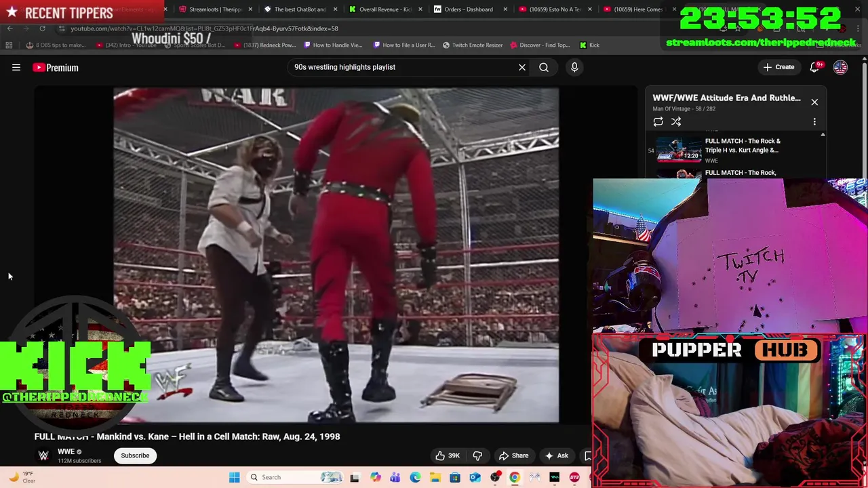Open 'How to File a User R...' bookmark
Viewport: 868px width, 488px height.
403,45
